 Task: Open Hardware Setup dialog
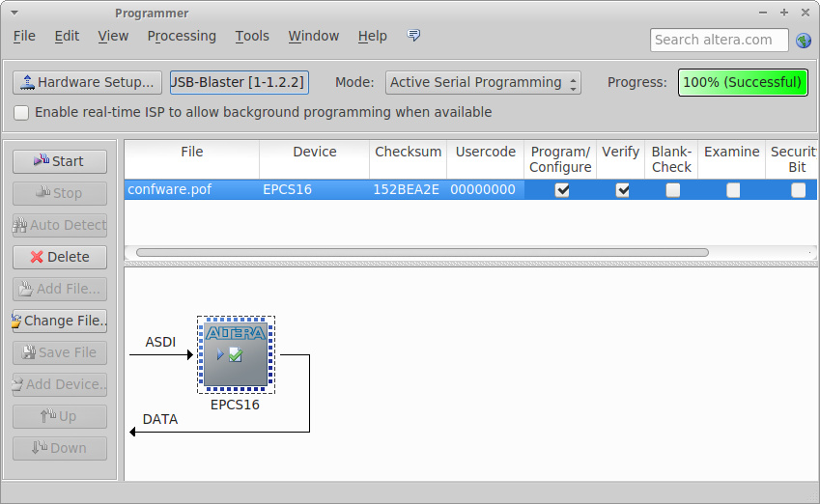(x=87, y=83)
